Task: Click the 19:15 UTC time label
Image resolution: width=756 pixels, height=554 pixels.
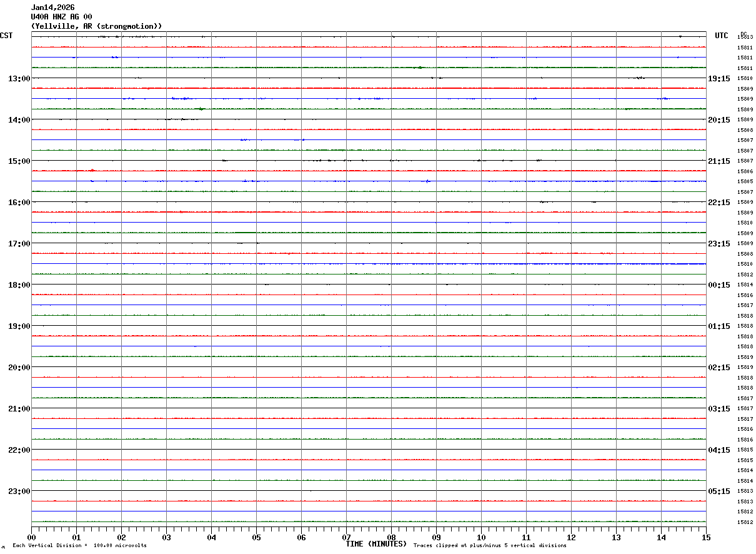Action: [719, 79]
